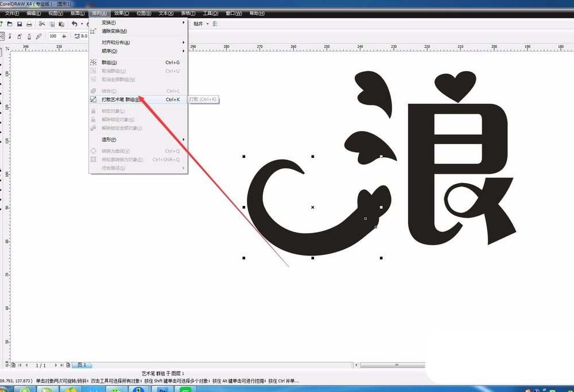Screen dimensions: 574x392
Task: Open the 效果(C) menu
Action: pos(122,13)
